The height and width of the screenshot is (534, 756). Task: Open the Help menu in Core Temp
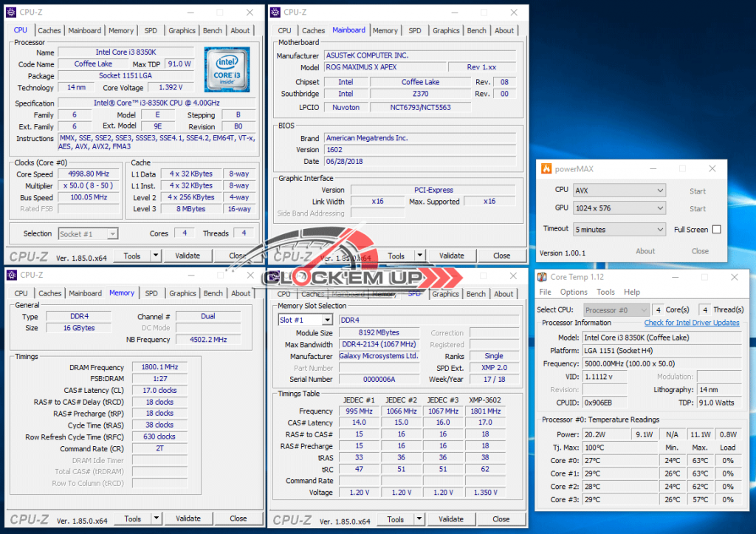click(632, 292)
